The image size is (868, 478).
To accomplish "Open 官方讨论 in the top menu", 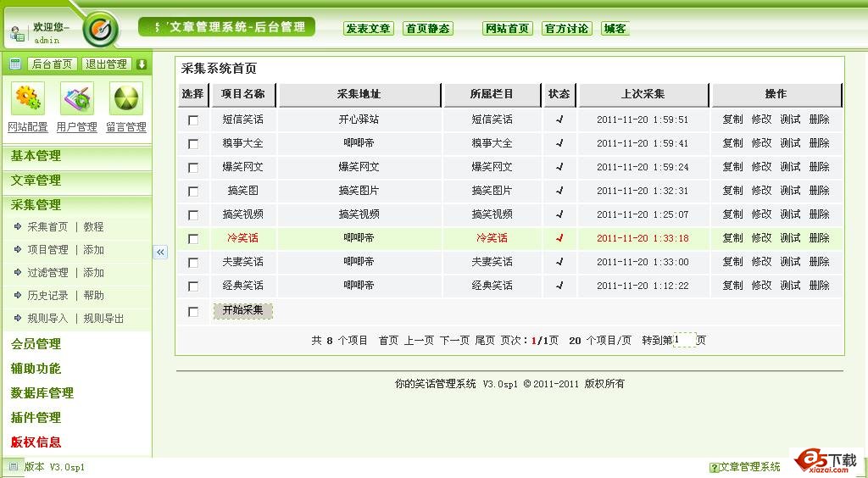I will [x=567, y=29].
